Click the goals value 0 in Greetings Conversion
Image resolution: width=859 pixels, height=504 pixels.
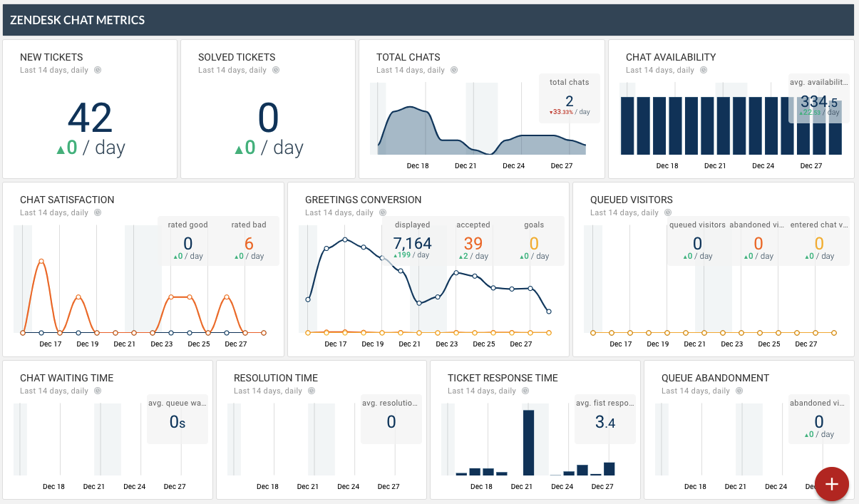pos(534,244)
